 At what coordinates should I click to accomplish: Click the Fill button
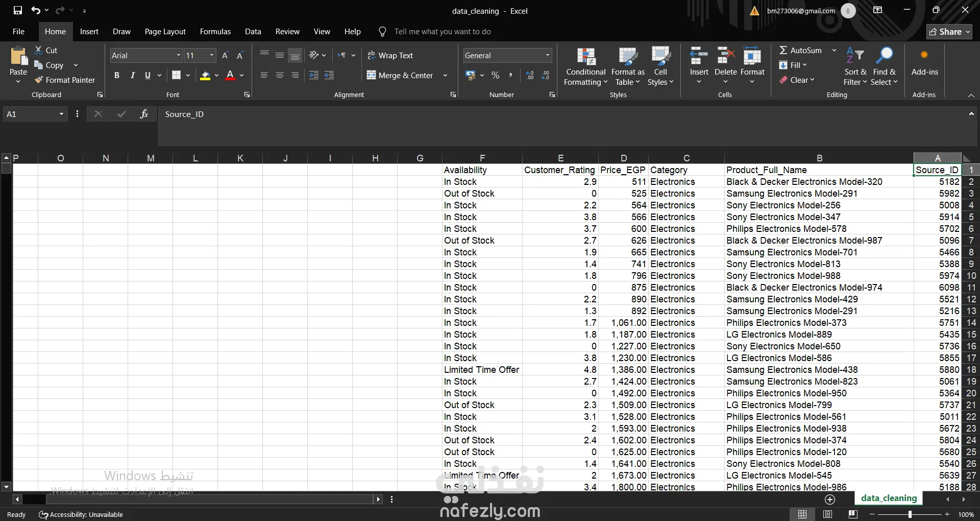[793, 65]
